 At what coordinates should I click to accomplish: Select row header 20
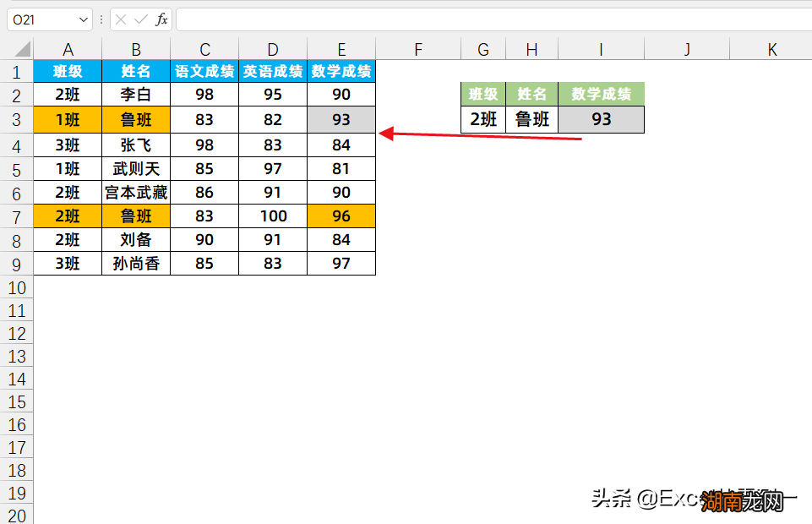[x=17, y=515]
